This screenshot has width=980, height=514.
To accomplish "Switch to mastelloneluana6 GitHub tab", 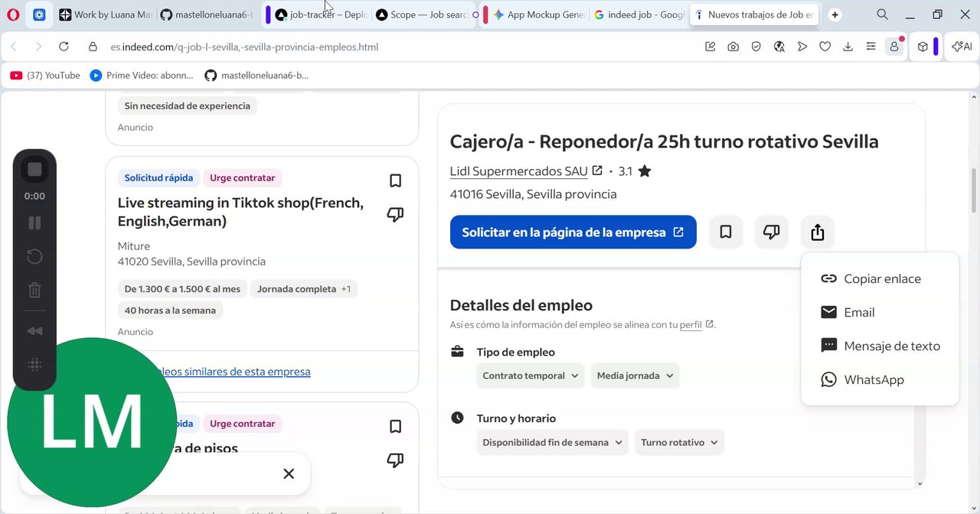I will coord(207,15).
